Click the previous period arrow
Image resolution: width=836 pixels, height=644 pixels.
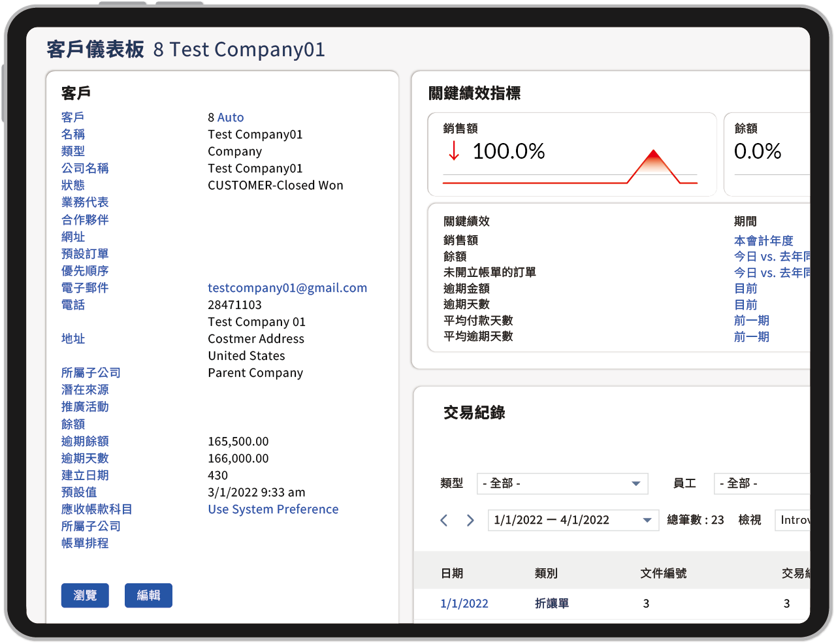coord(444,520)
